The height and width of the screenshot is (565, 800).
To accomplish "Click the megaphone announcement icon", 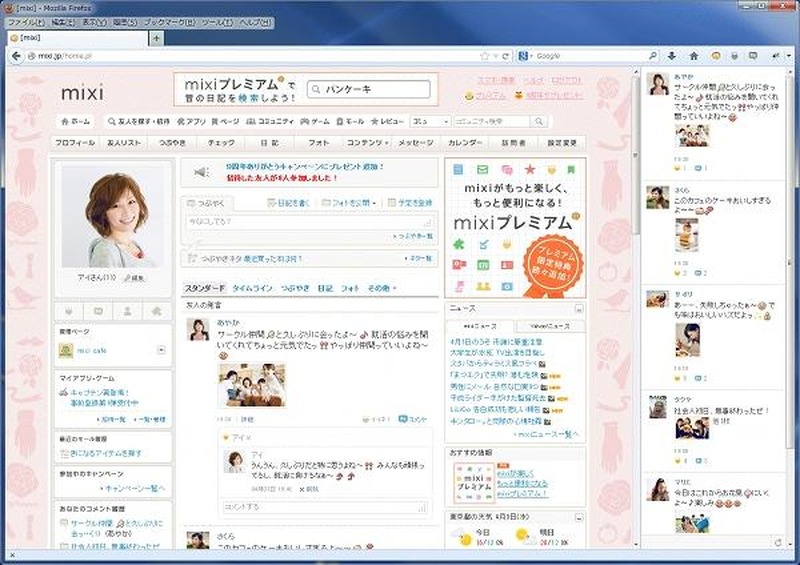I will (x=198, y=172).
